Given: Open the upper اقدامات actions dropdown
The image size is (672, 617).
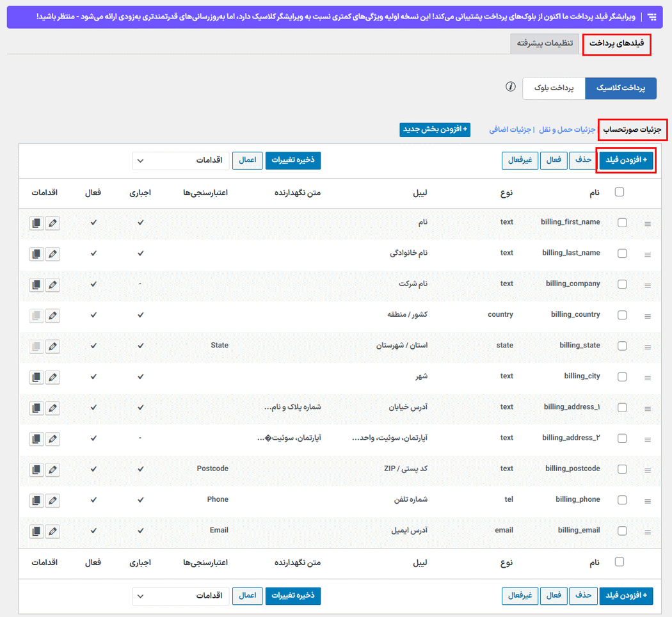Looking at the screenshot, I should (x=180, y=160).
